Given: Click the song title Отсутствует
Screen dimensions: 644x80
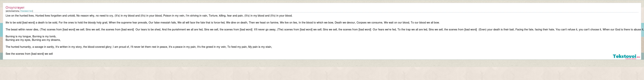Looking at the screenshot, I should click(15, 8).
